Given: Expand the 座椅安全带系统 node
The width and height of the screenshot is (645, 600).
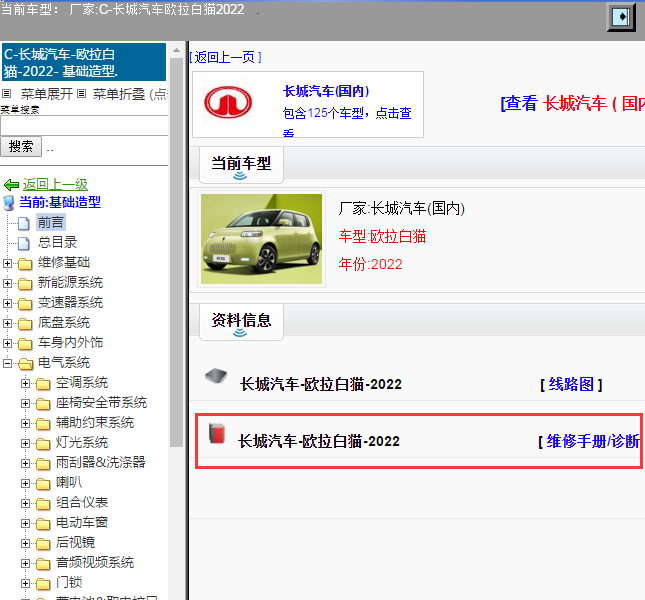Looking at the screenshot, I should (25, 404).
